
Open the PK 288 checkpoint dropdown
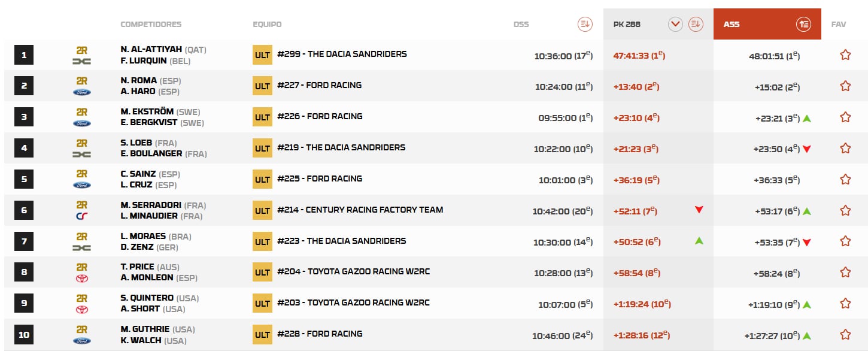(675, 25)
